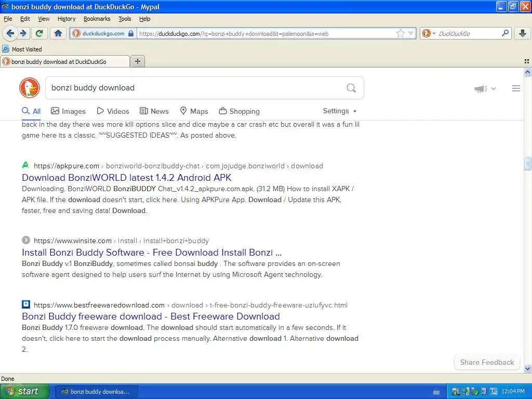This screenshot has width=532, height=399.
Task: Open the Tools menu
Action: [x=125, y=19]
